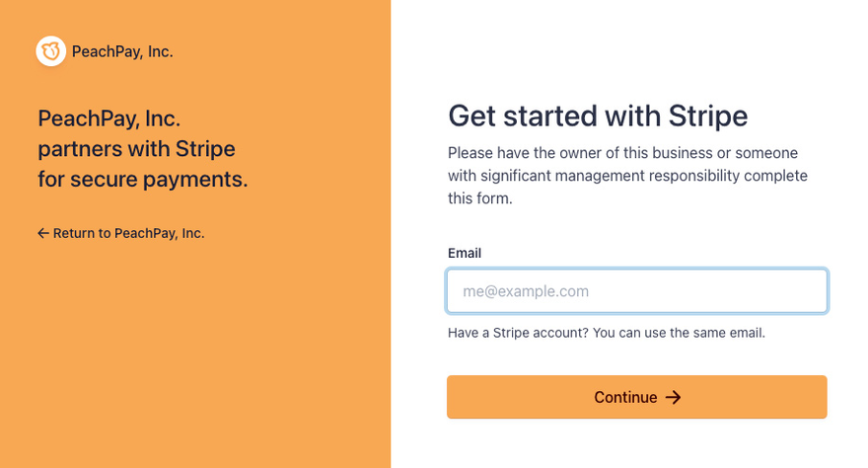Click the word Continue on orange button

tap(624, 397)
